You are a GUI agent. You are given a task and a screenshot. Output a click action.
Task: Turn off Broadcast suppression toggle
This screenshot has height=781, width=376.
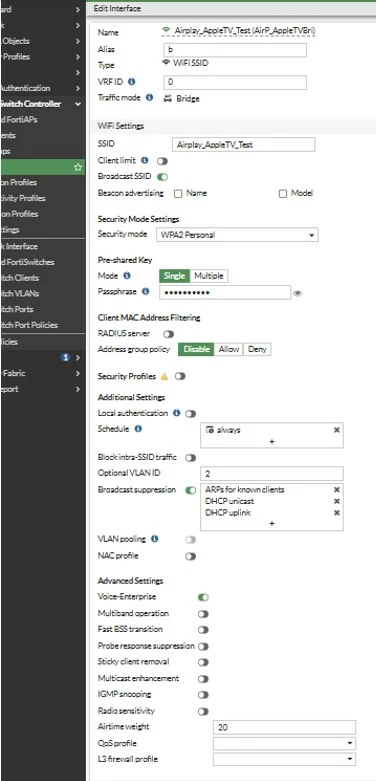coord(191,491)
